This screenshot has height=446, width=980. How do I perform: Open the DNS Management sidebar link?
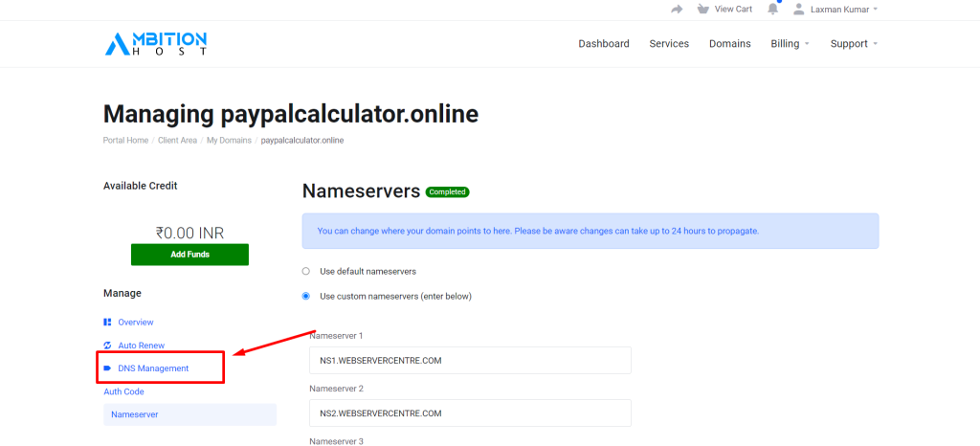point(153,368)
